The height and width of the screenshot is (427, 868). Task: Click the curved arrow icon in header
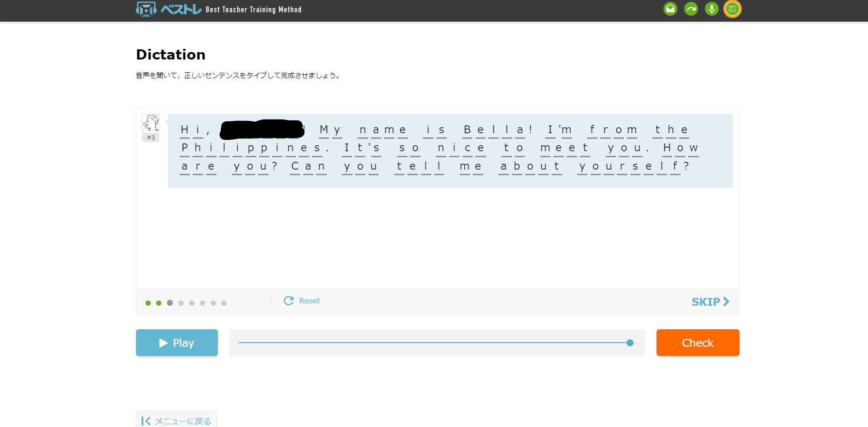tap(691, 9)
